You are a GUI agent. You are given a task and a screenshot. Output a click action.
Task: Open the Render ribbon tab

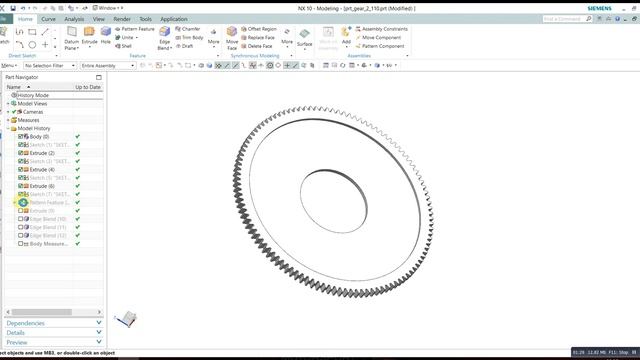(x=122, y=19)
